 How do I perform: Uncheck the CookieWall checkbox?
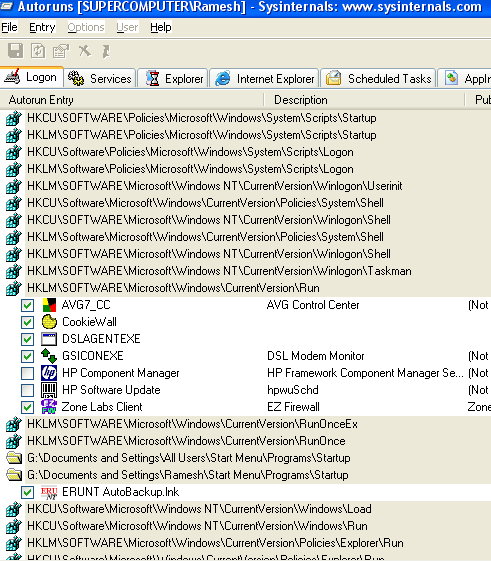click(x=28, y=322)
